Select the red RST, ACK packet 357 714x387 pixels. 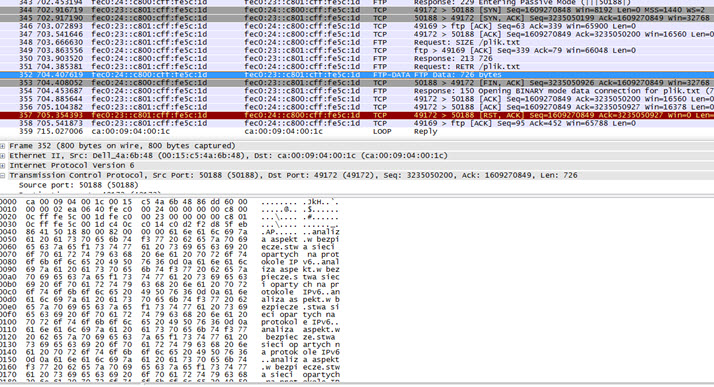pos(357,115)
